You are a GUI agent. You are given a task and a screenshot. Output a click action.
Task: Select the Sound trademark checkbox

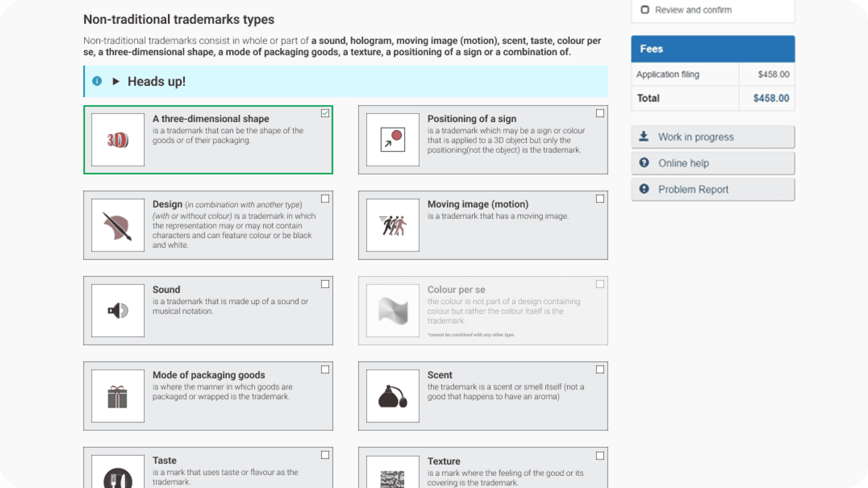coord(325,284)
